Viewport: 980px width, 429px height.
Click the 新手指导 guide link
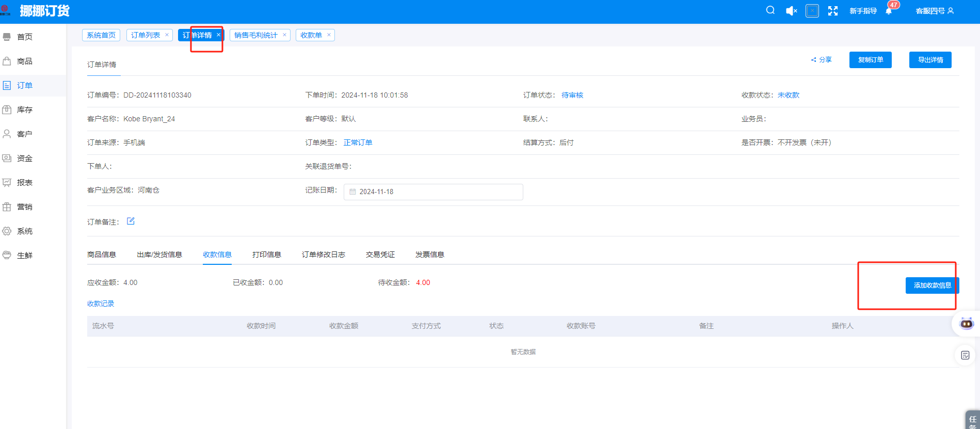click(x=863, y=11)
